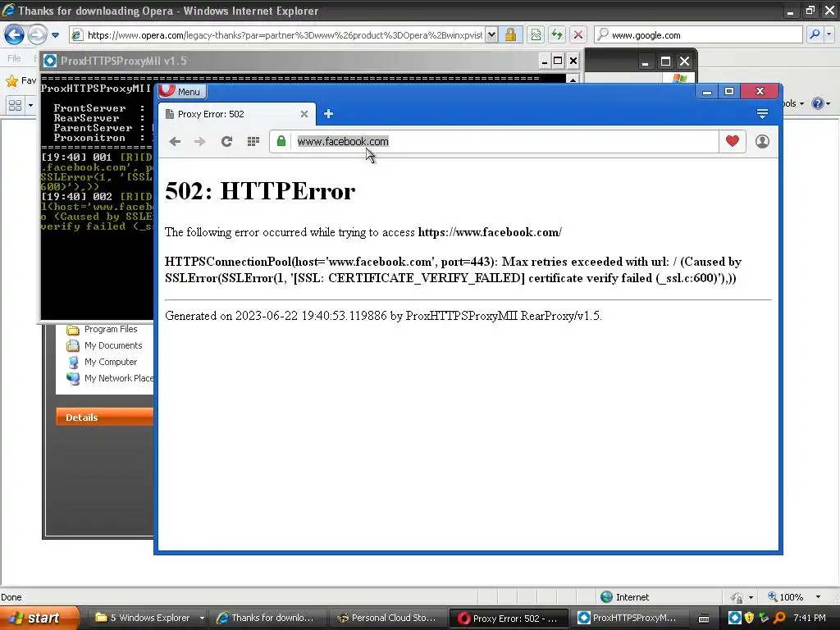Screen dimensions: 840x630
Task: Switch to Thanks for downloading IE taskbar button
Action: coord(267,618)
